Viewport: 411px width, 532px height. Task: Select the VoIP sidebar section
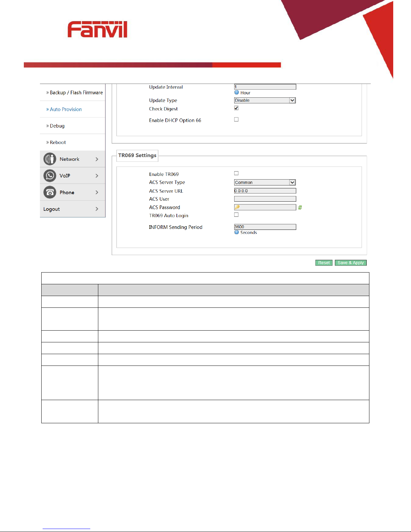[x=72, y=176]
